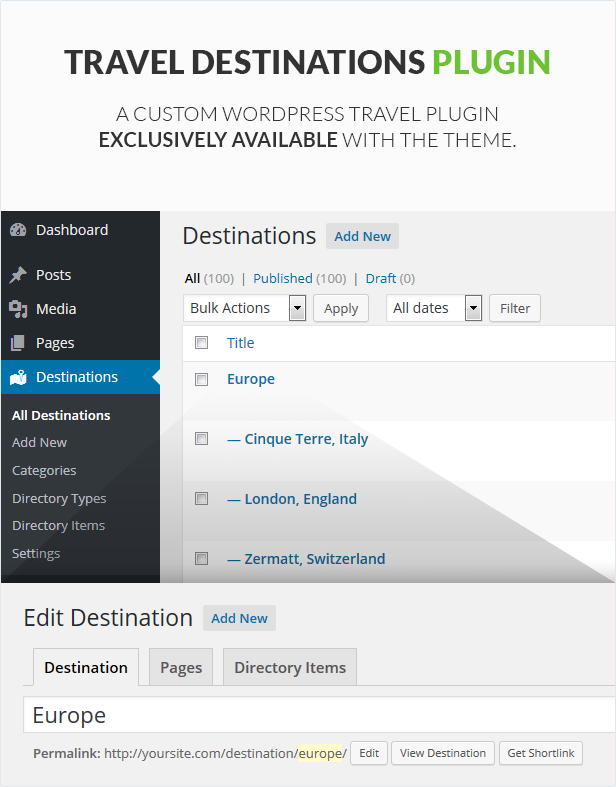The image size is (616, 787).
Task: Open the Directory Items tab
Action: click(x=290, y=667)
